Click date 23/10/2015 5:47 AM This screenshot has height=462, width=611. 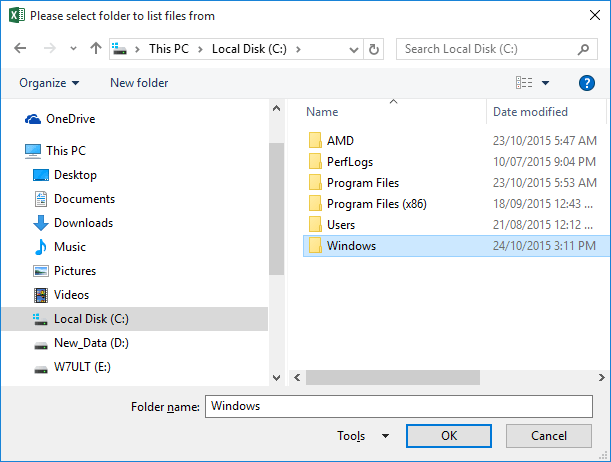[x=544, y=141]
